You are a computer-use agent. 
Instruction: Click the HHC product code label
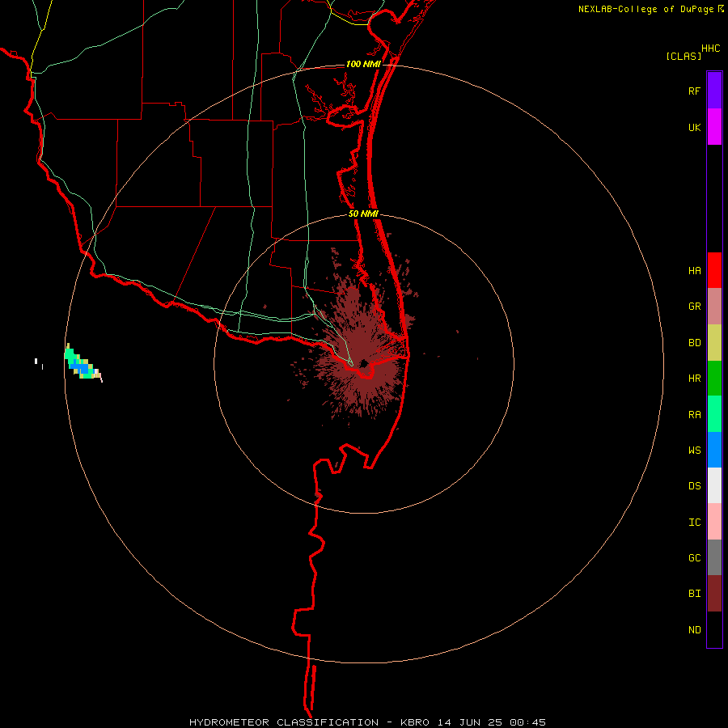(x=710, y=49)
